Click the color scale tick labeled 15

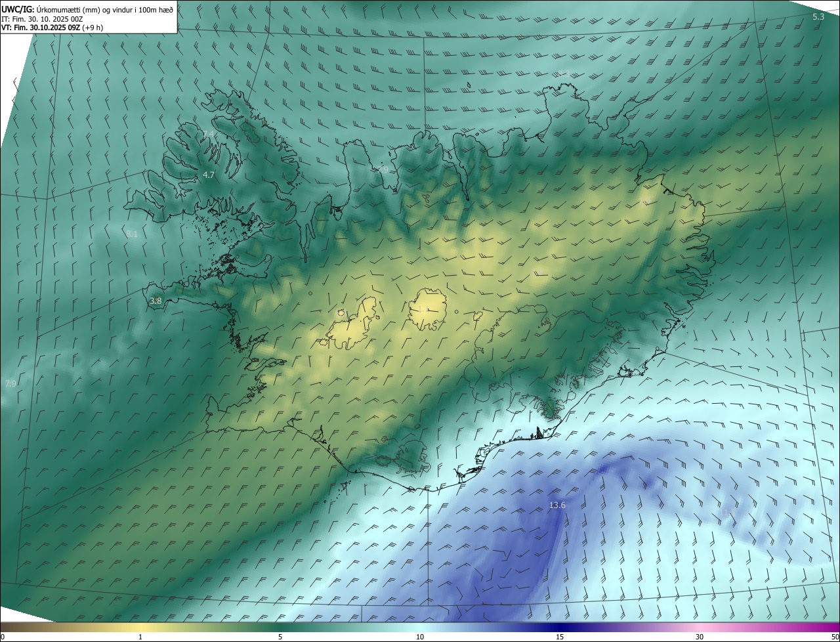[x=560, y=637]
